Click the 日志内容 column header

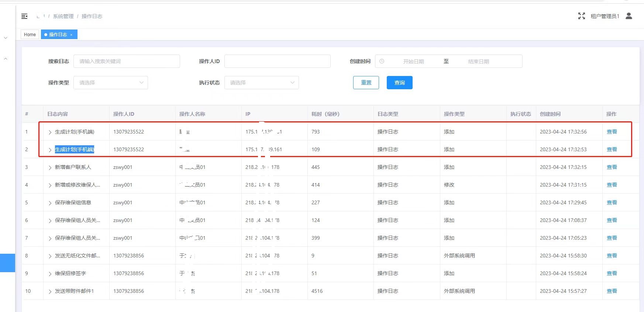pyautogui.click(x=58, y=114)
